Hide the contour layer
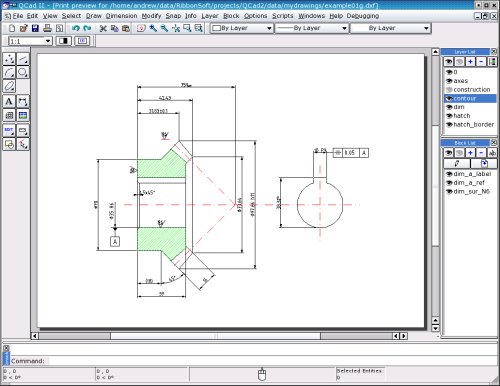The width and height of the screenshot is (500, 386). 449,98
